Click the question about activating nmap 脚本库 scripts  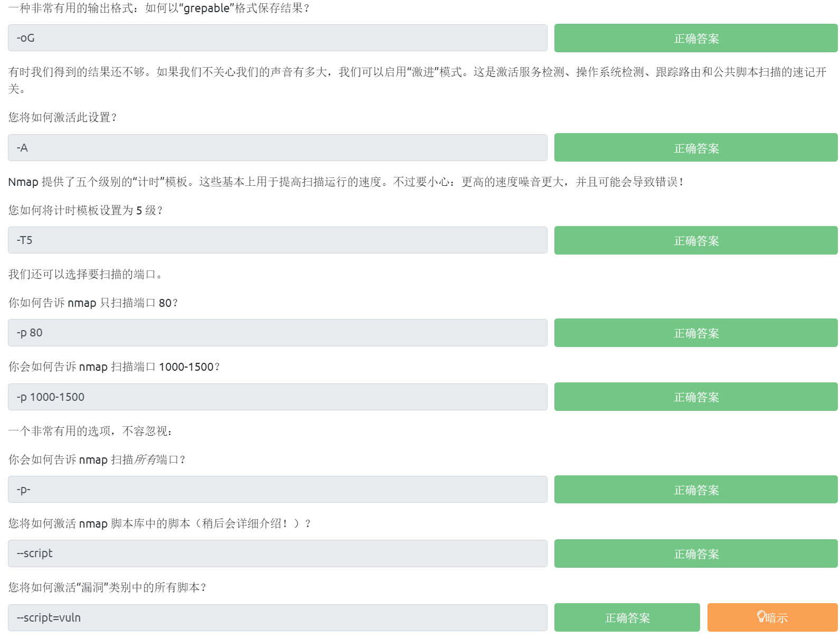click(x=160, y=523)
